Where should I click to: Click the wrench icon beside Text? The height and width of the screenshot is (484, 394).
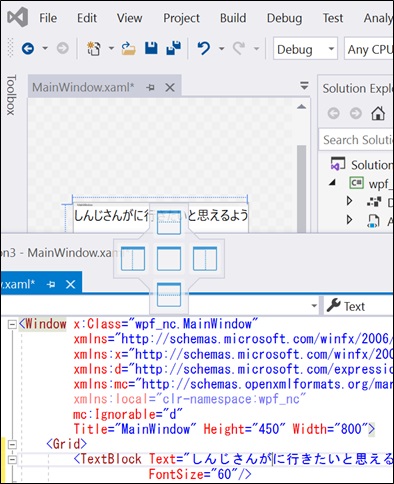point(333,305)
